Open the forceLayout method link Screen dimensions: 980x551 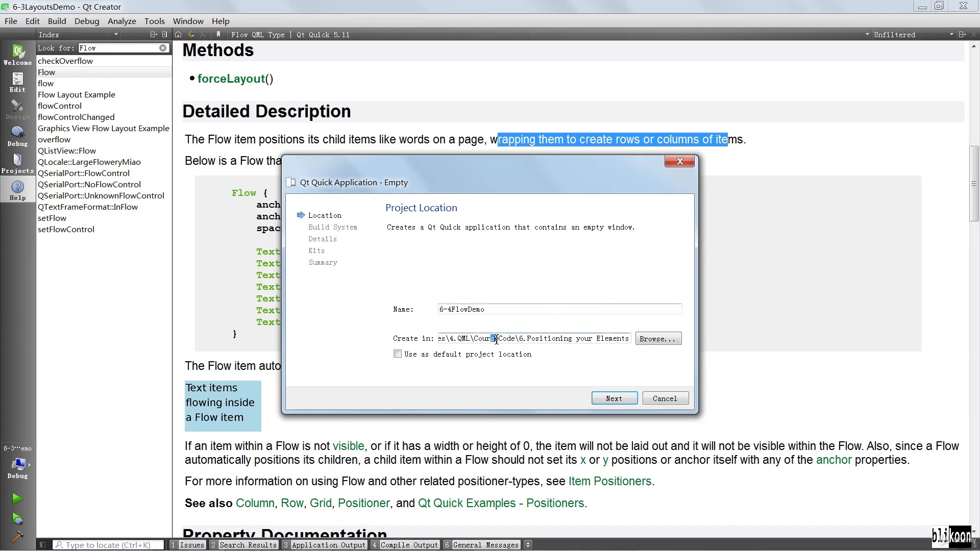click(231, 79)
